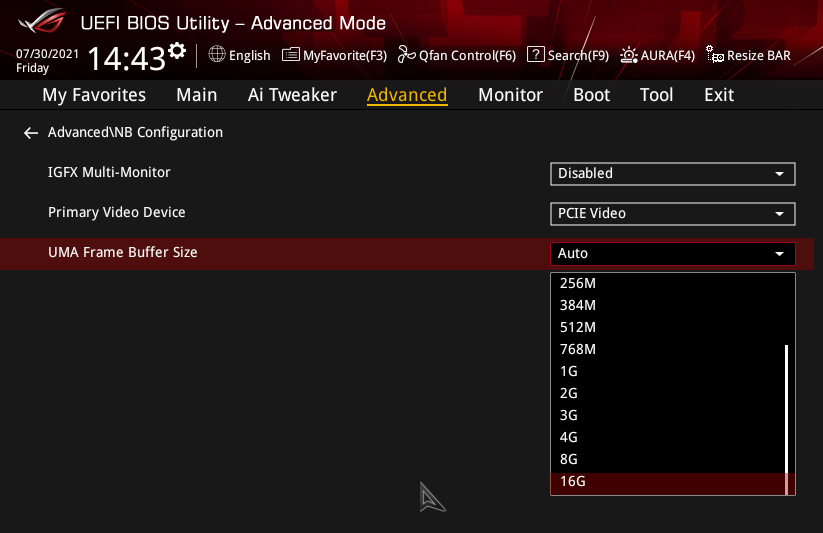Click the back arrow beside Advanced\NB Configuration
The image size is (823, 533).
coord(31,133)
